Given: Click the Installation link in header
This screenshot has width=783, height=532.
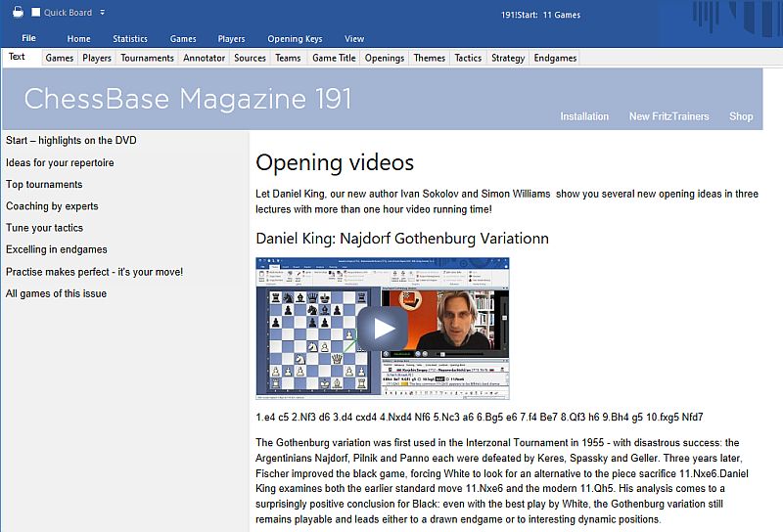Looking at the screenshot, I should (584, 116).
